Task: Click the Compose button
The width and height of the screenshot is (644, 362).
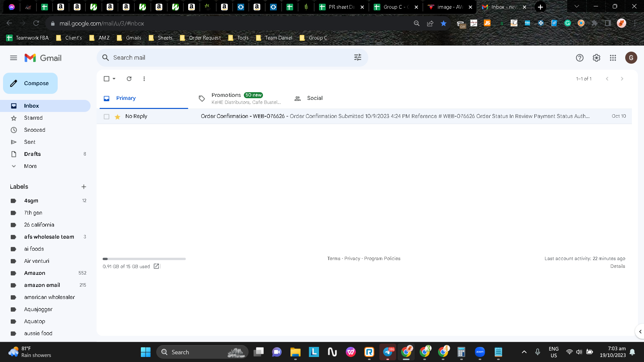Action: coord(30,83)
